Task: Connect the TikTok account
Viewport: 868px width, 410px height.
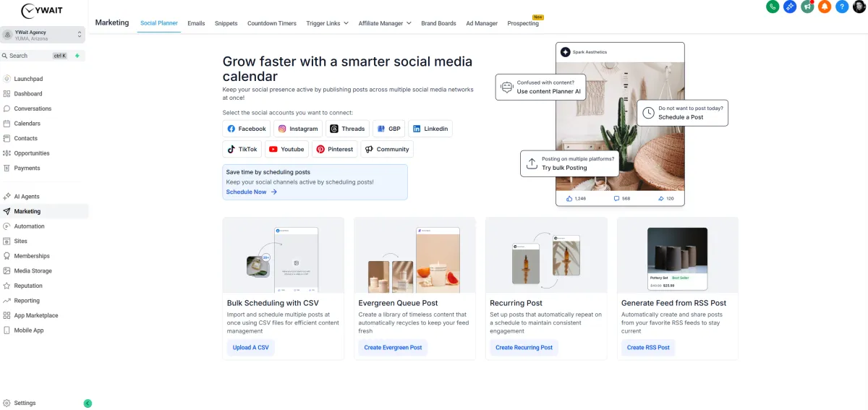Action: (x=242, y=149)
